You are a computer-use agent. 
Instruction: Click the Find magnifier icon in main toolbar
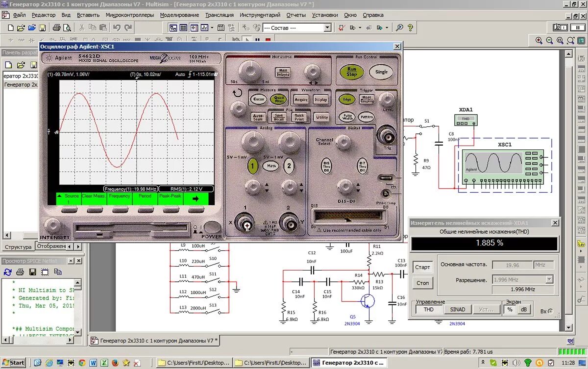point(400,27)
